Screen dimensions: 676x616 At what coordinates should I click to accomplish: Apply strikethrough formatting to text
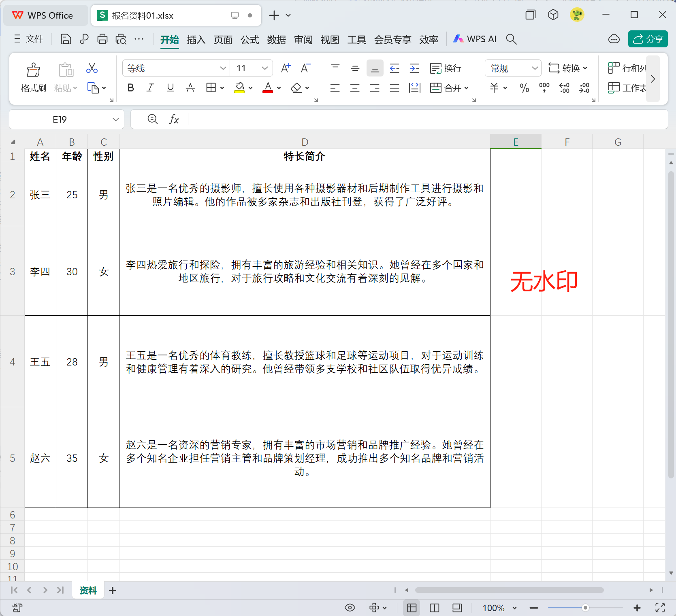(190, 87)
